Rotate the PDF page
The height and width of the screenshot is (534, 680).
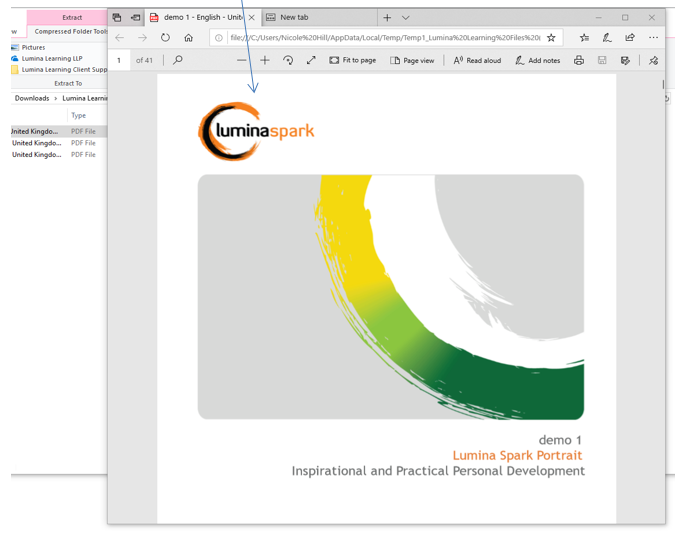(288, 60)
